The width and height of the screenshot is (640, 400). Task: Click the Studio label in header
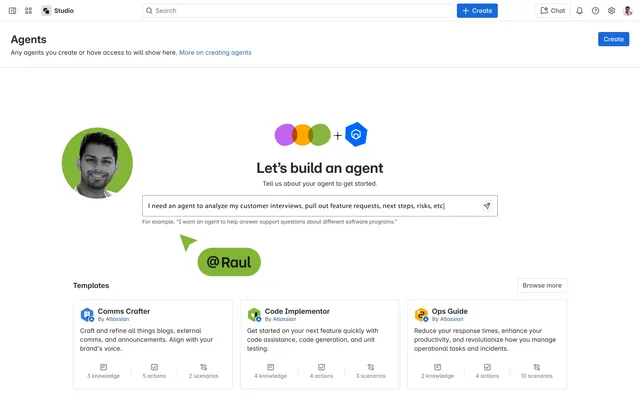tap(64, 11)
